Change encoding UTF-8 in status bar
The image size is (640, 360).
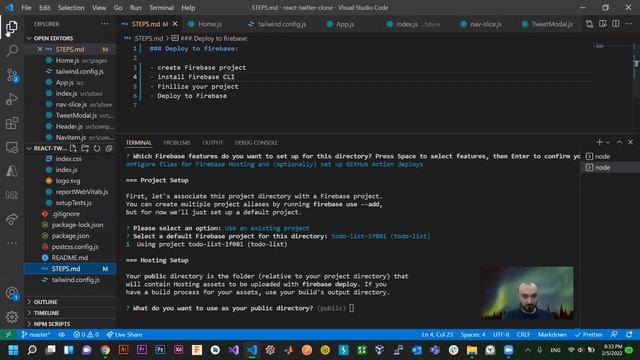[x=501, y=335]
